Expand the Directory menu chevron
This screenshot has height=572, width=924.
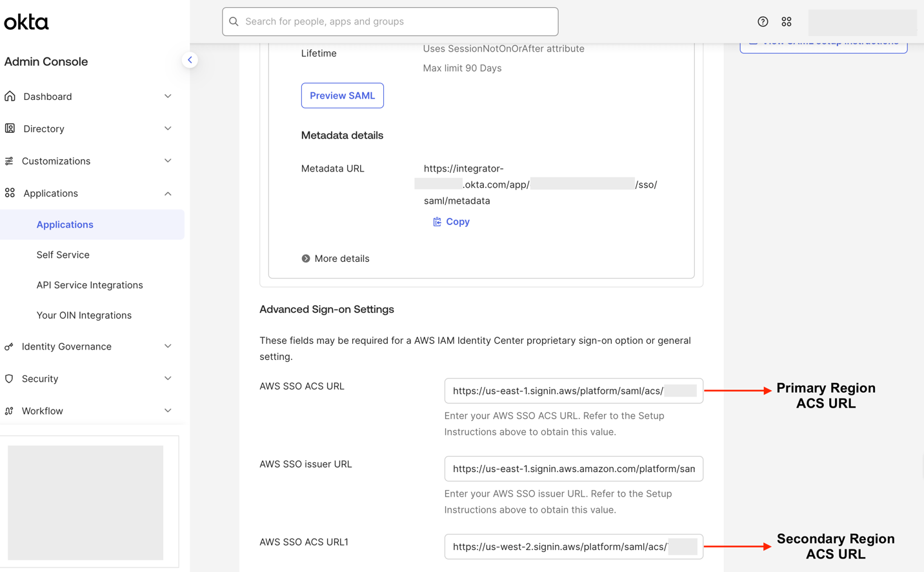[x=168, y=128]
